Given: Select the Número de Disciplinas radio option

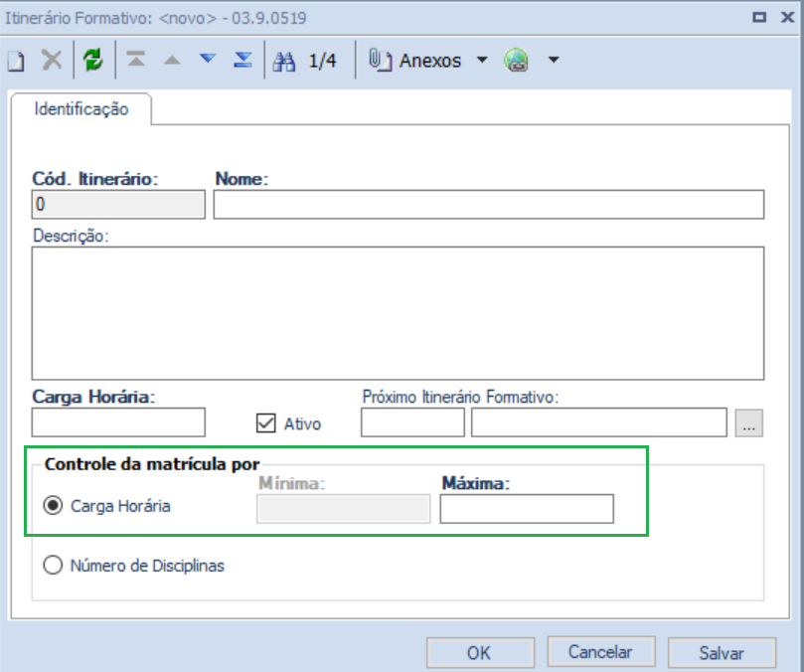Looking at the screenshot, I should point(53,566).
